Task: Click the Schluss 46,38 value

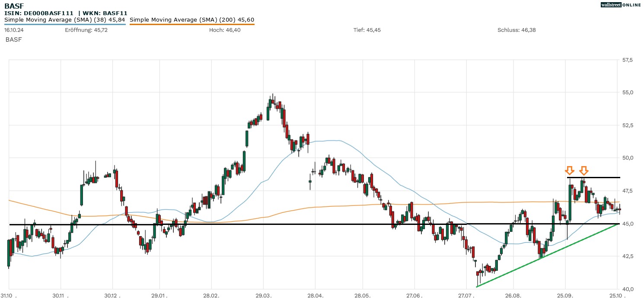Action: pyautogui.click(x=516, y=30)
